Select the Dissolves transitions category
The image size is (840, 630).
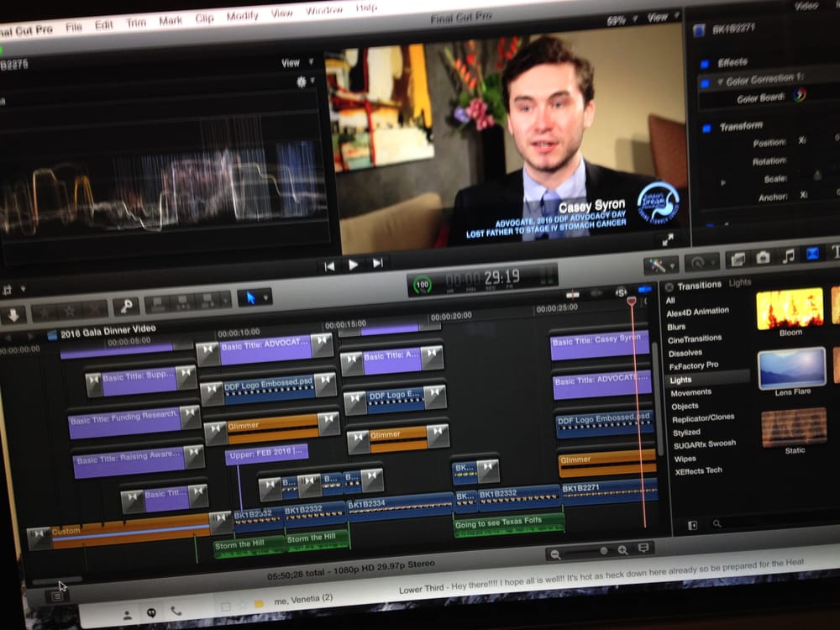685,353
